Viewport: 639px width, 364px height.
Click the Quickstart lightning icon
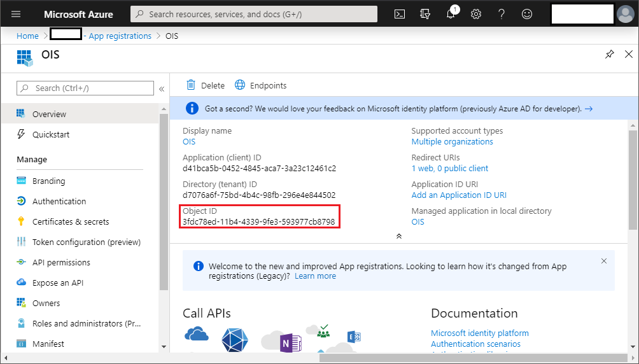point(21,134)
